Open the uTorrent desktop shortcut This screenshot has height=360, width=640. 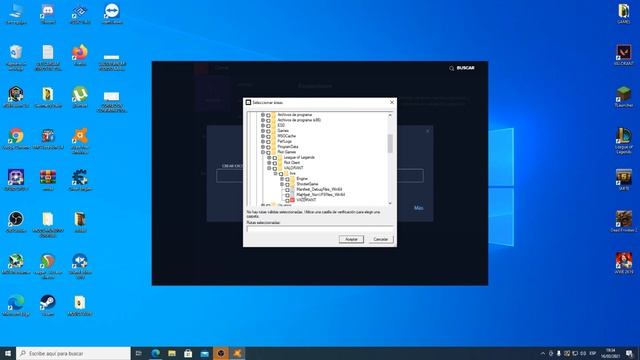tap(80, 96)
